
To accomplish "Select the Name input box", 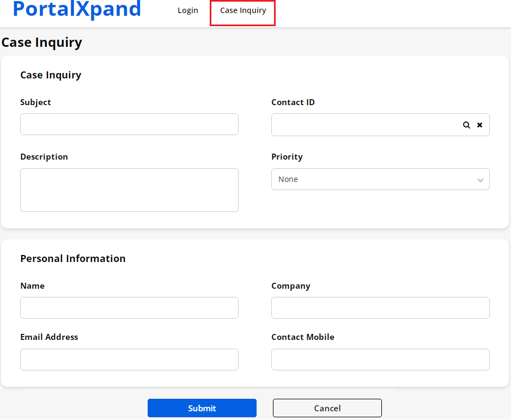I will pos(129,308).
